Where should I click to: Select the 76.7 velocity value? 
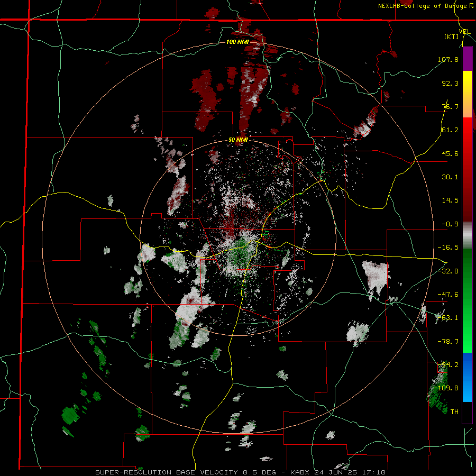pos(450,106)
